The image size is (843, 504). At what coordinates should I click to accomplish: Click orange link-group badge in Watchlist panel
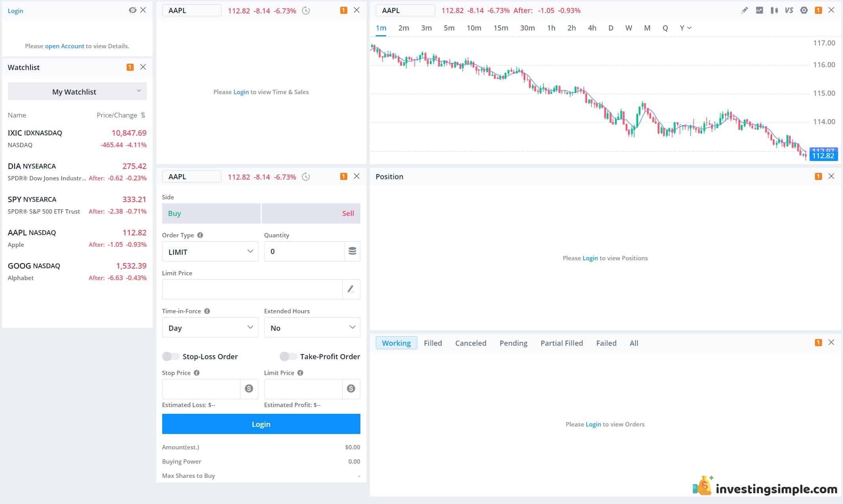coord(130,67)
